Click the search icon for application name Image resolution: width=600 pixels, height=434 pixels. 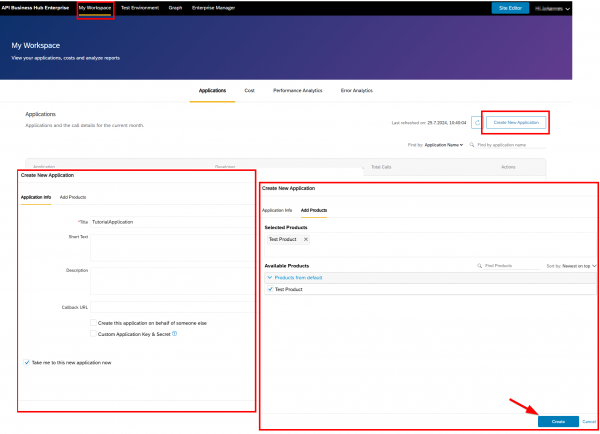point(472,145)
